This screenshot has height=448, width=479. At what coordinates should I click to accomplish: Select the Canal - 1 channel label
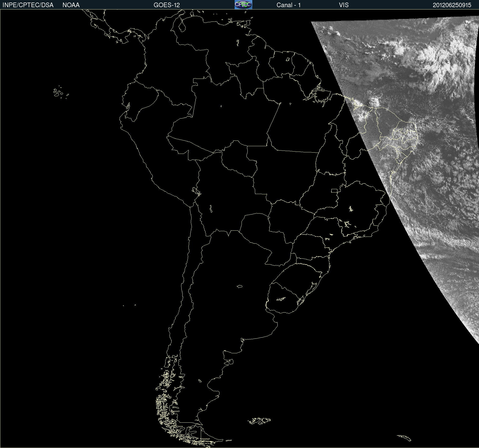point(289,5)
